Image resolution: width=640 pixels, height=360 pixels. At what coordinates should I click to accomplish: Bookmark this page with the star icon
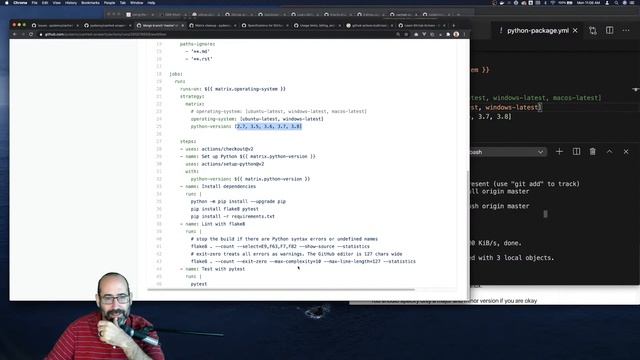406,34
